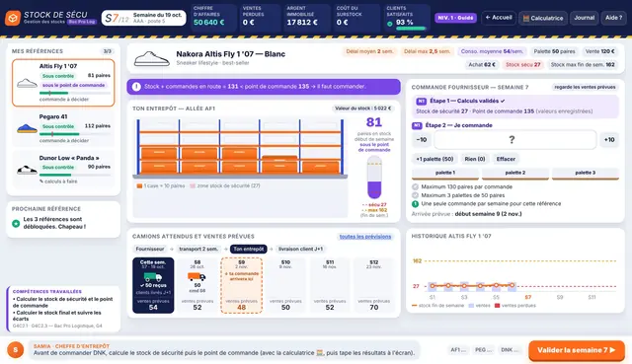Click the Délai max 2,5 sem. tag
The height and width of the screenshot is (364, 632).
(427, 51)
